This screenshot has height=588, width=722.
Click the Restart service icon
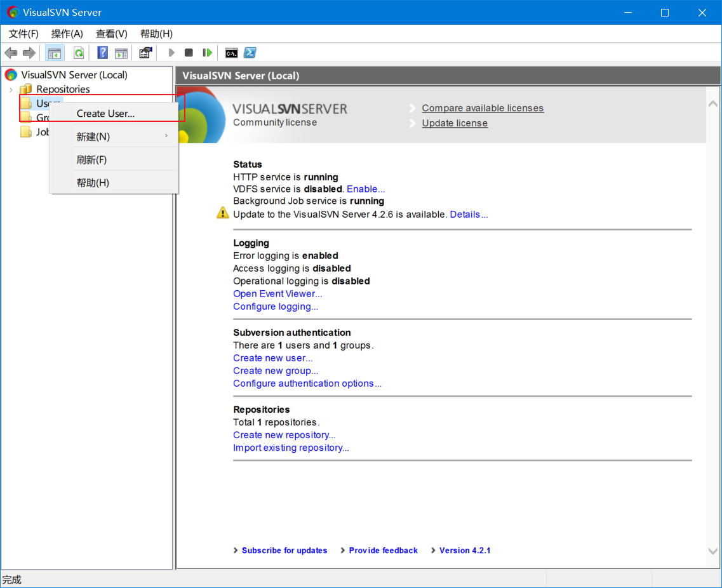tap(207, 53)
